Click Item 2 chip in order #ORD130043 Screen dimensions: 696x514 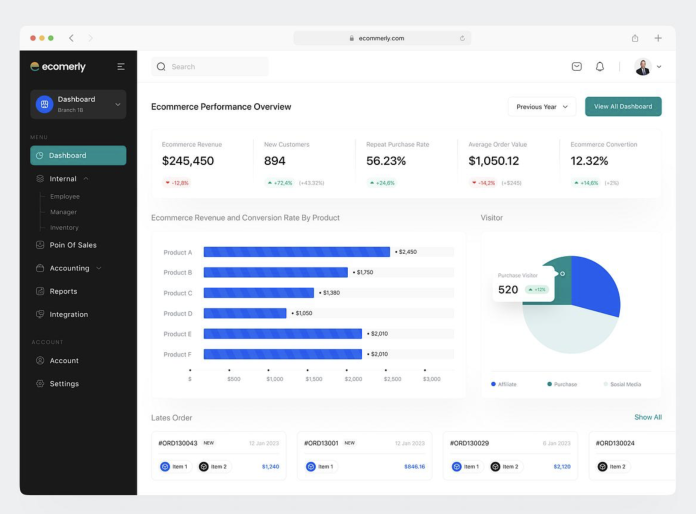[x=213, y=467]
